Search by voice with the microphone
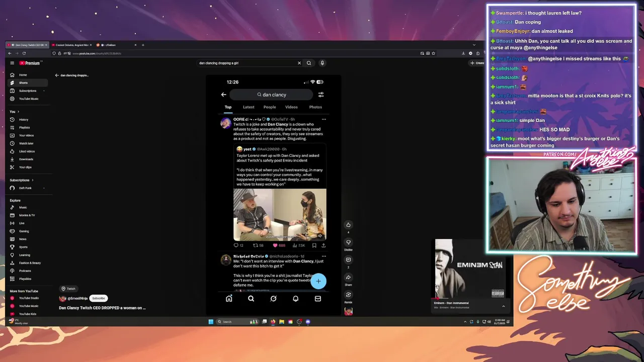This screenshot has width=644, height=362. click(323, 63)
